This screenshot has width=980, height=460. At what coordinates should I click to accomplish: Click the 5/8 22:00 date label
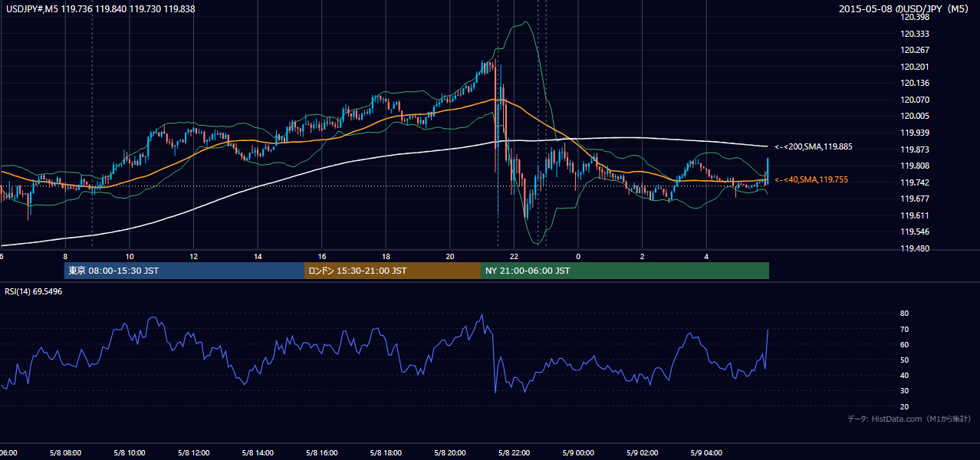point(514,453)
